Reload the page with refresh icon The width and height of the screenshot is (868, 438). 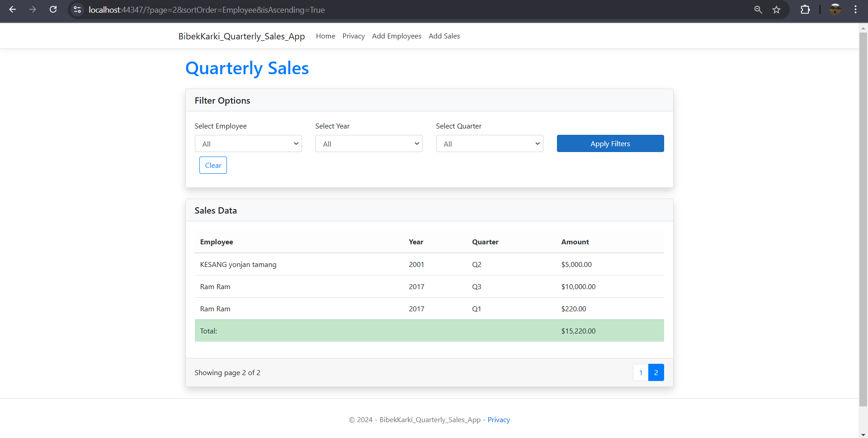(x=53, y=10)
